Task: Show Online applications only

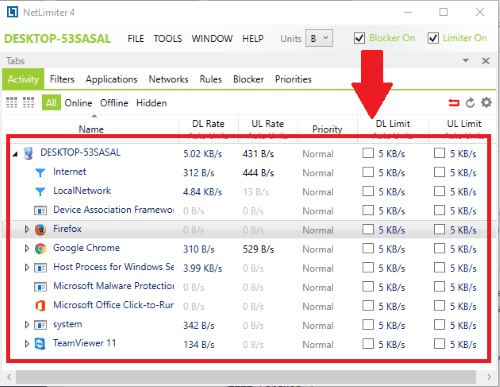Action: pyautogui.click(x=78, y=103)
